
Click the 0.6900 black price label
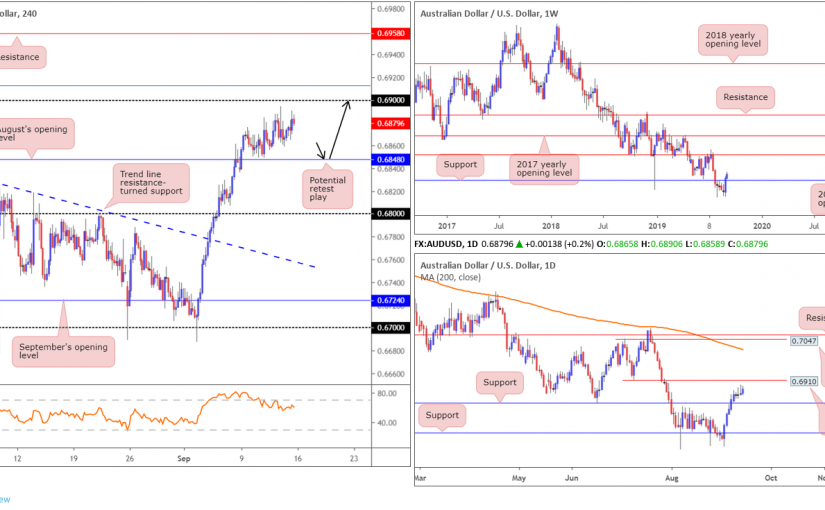[387, 101]
